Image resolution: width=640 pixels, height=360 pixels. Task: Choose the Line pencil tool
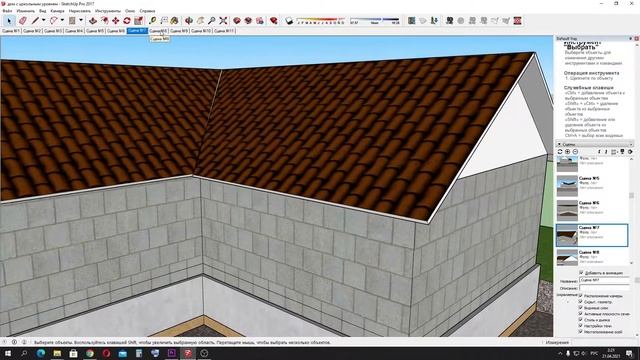36,20
